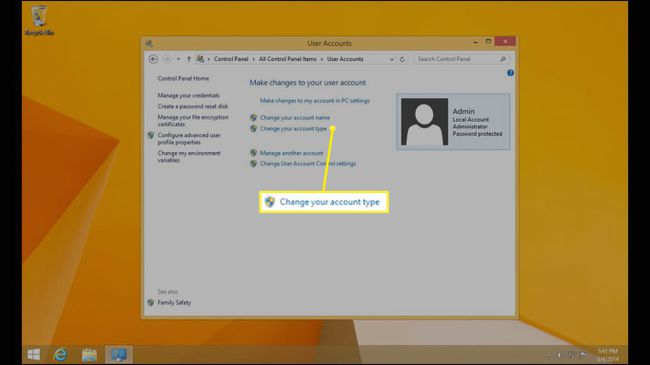The width and height of the screenshot is (650, 365).
Task: Click breadcrumb chevron after Control Panel
Action: click(254, 59)
